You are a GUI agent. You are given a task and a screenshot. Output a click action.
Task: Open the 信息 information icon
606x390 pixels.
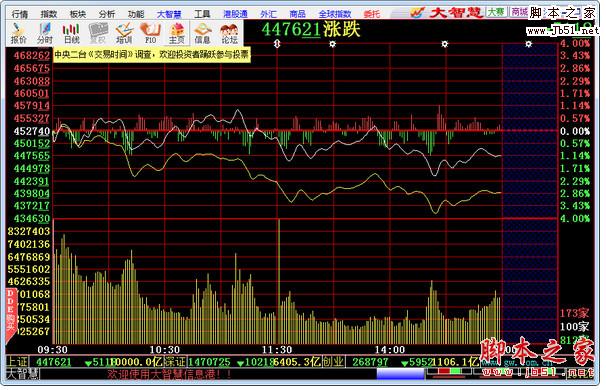pyautogui.click(x=203, y=33)
